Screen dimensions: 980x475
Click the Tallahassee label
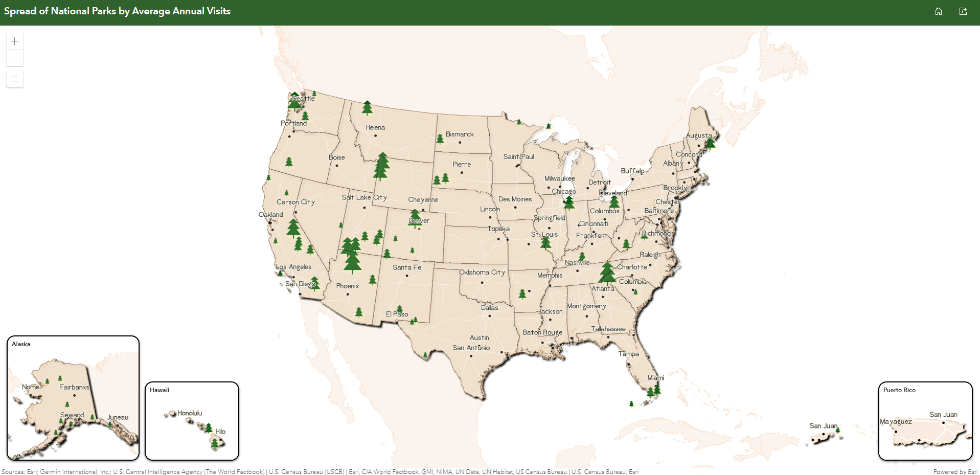click(608, 329)
